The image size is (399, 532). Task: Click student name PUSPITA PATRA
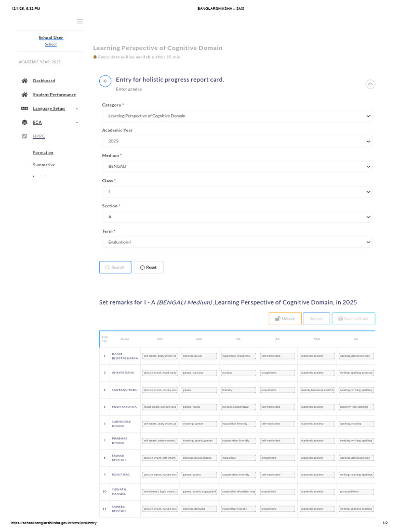(124, 407)
